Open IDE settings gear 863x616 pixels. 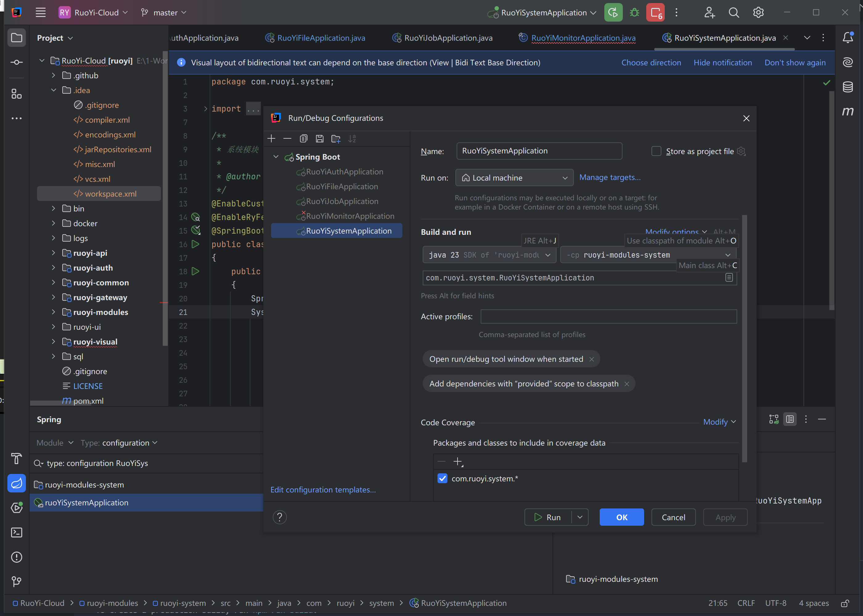(x=758, y=13)
